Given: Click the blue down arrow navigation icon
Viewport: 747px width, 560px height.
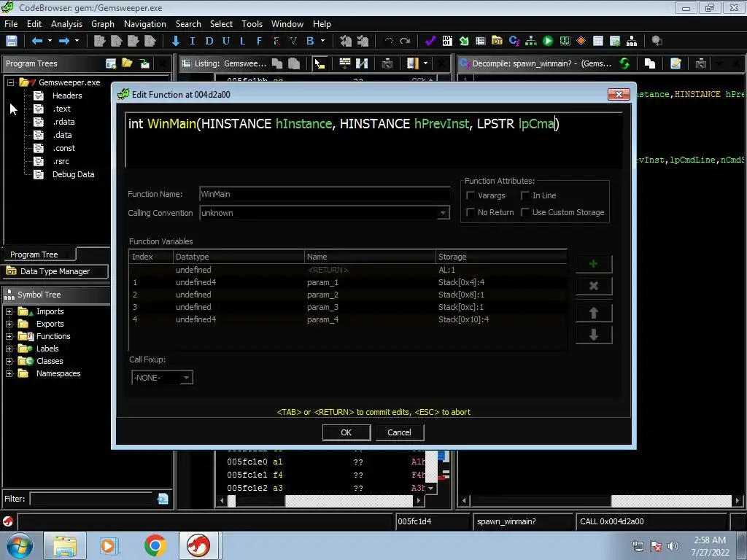Looking at the screenshot, I should pyautogui.click(x=176, y=41).
